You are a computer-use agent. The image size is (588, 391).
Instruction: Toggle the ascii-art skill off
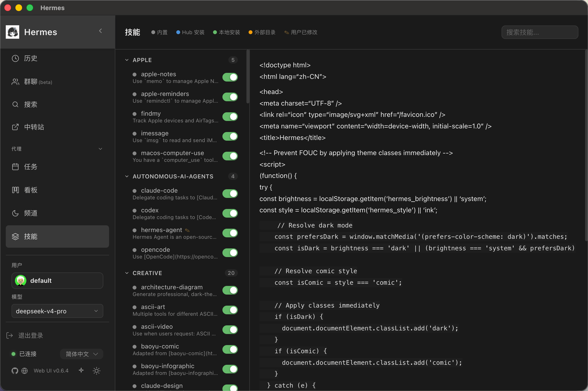tap(230, 310)
